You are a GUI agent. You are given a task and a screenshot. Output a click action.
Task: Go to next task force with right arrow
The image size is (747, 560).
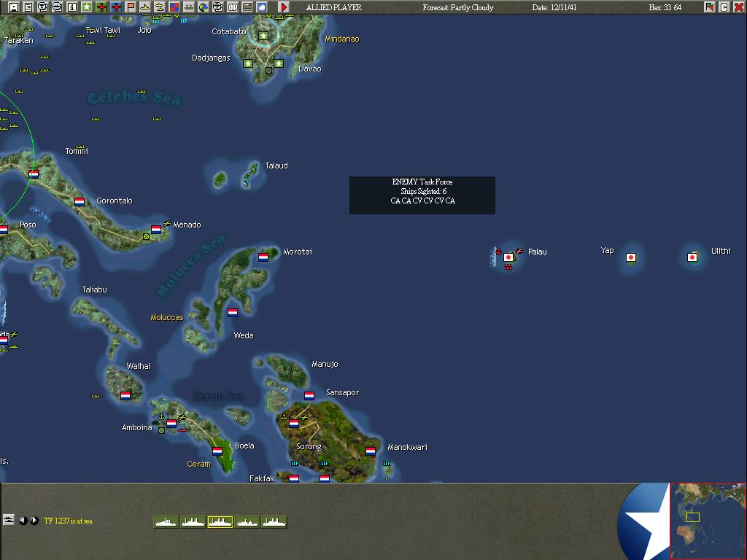(34, 521)
